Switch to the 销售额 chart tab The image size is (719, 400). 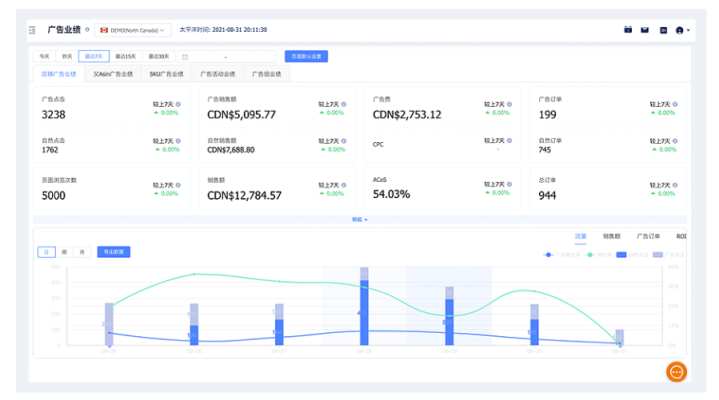pos(610,237)
